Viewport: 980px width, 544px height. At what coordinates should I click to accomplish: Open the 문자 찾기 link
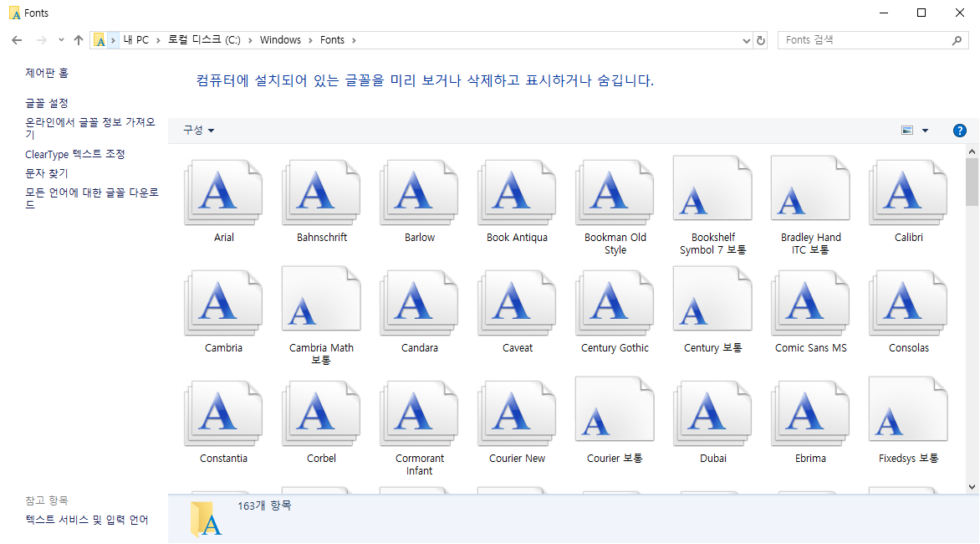pyautogui.click(x=47, y=173)
